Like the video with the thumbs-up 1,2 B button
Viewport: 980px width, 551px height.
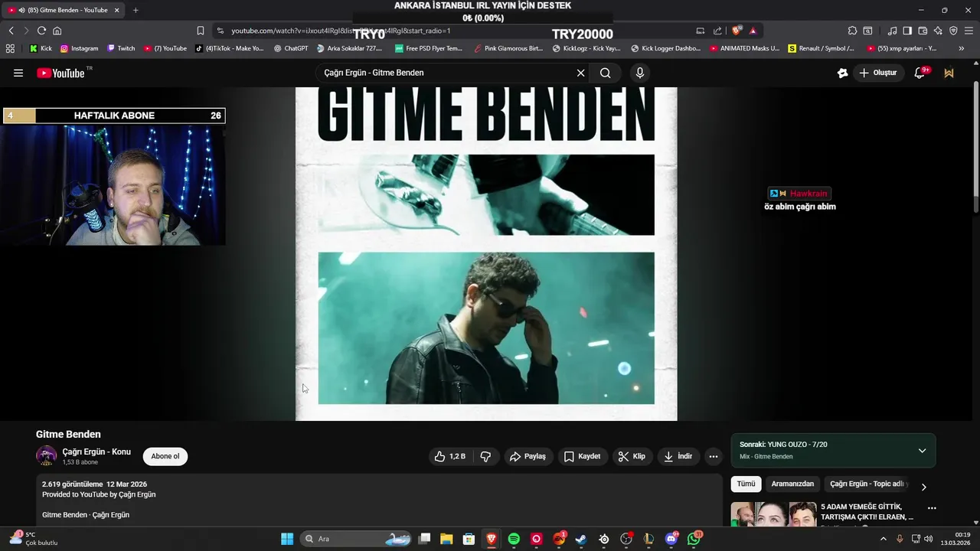click(x=450, y=456)
